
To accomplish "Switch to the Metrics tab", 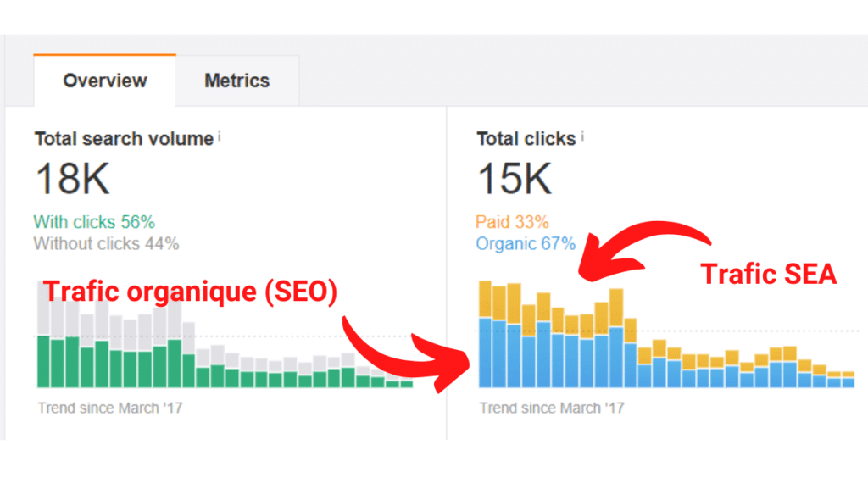I will 237,81.
